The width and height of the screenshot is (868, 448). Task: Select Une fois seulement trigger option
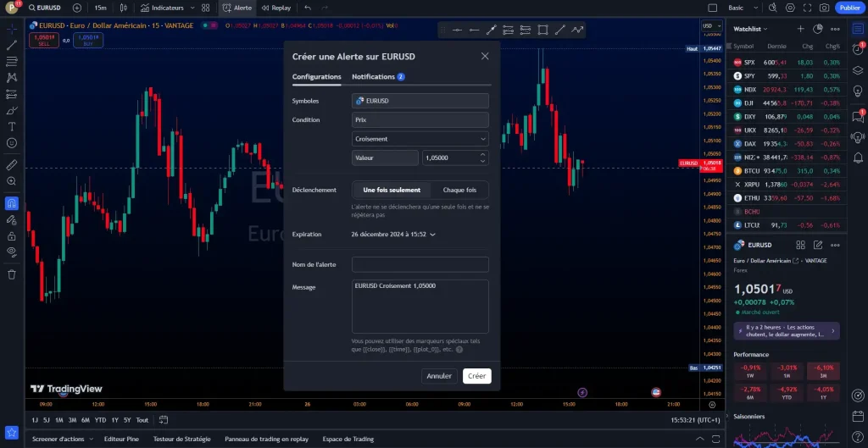[392, 190]
